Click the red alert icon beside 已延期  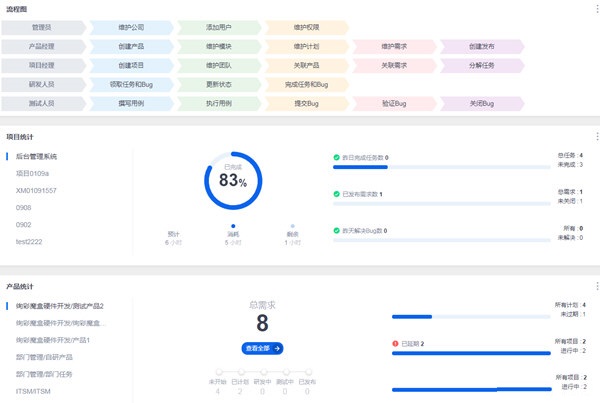pos(395,343)
